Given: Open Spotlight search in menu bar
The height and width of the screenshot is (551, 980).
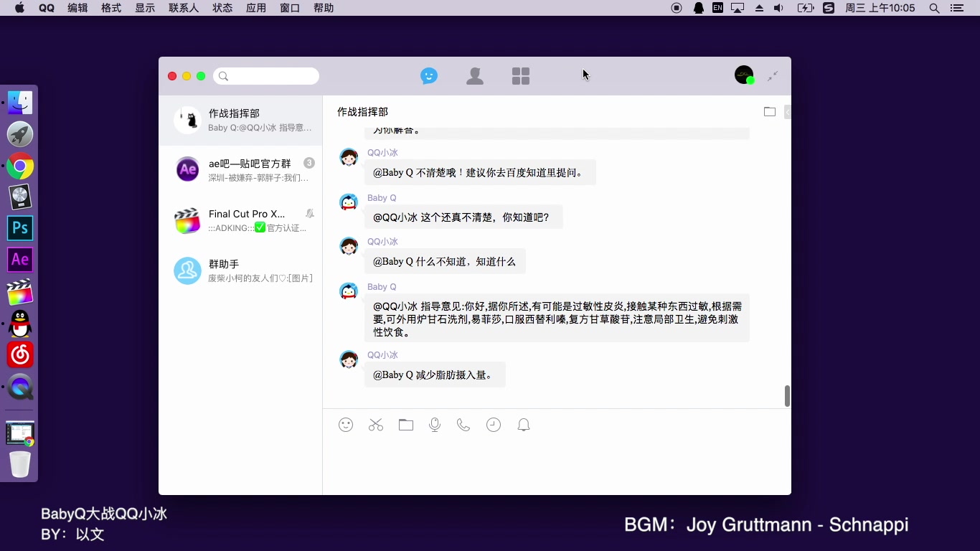Looking at the screenshot, I should (934, 8).
